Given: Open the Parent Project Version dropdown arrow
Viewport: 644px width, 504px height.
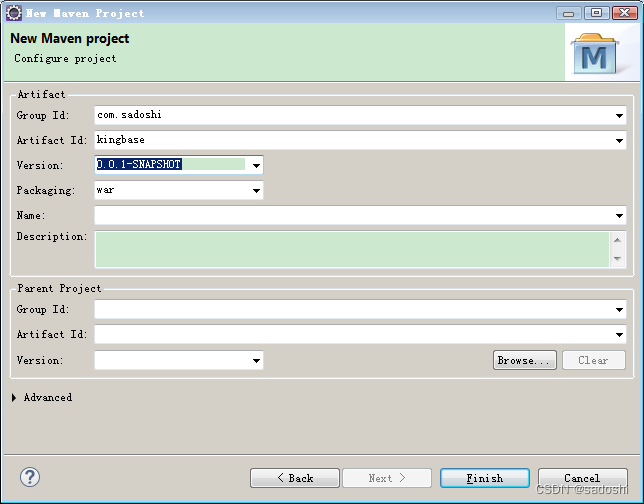Looking at the screenshot, I should tap(256, 360).
